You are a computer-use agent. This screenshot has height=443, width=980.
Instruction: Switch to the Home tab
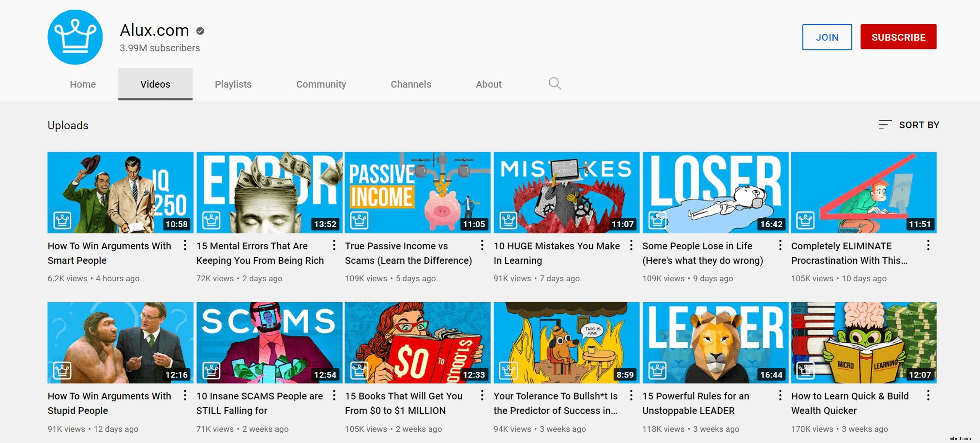(x=82, y=84)
